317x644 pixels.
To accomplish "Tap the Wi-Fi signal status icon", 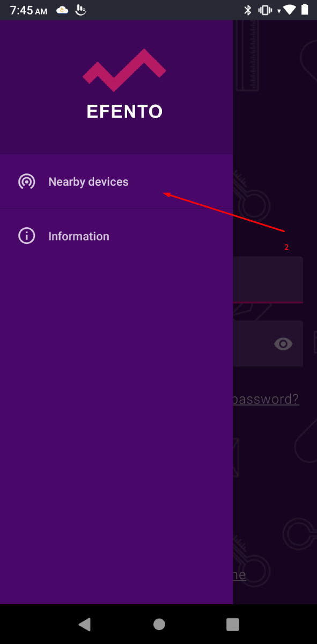I will pos(290,10).
